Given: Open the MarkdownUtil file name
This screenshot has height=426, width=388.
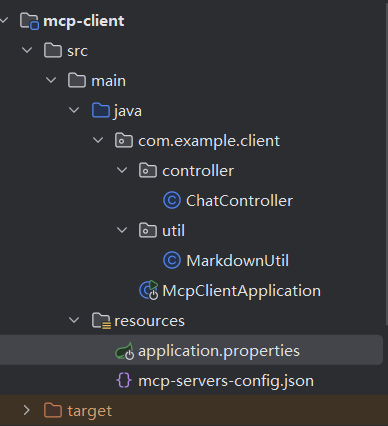Looking at the screenshot, I should [x=238, y=261].
